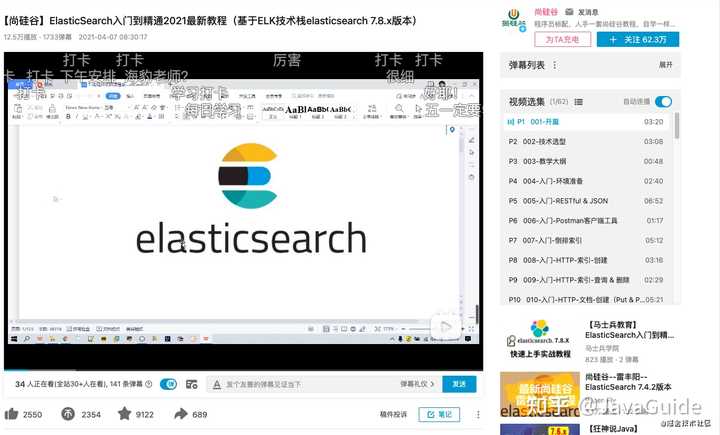
Task: Open the 尚硅谷 uploader name link
Action: [x=546, y=12]
